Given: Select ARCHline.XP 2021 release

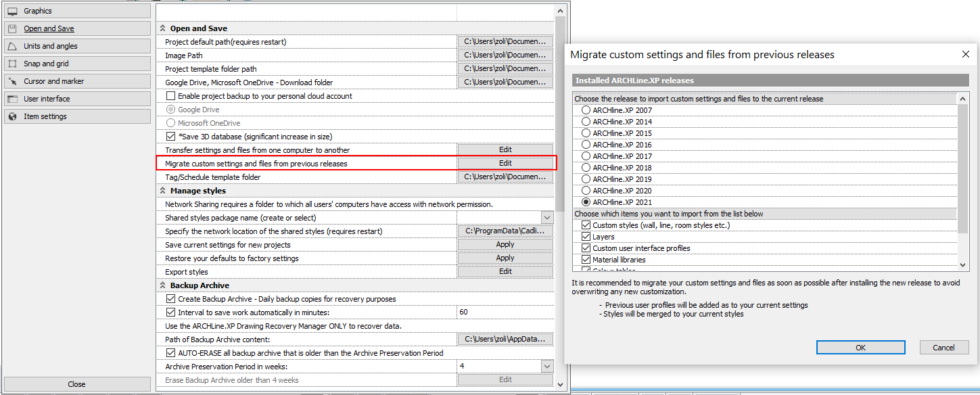Looking at the screenshot, I should click(x=586, y=202).
